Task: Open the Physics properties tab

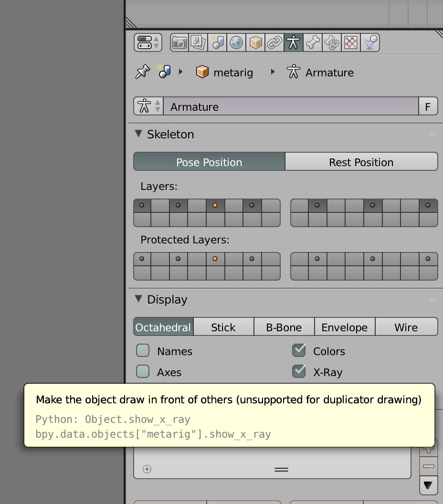Action: 369,42
